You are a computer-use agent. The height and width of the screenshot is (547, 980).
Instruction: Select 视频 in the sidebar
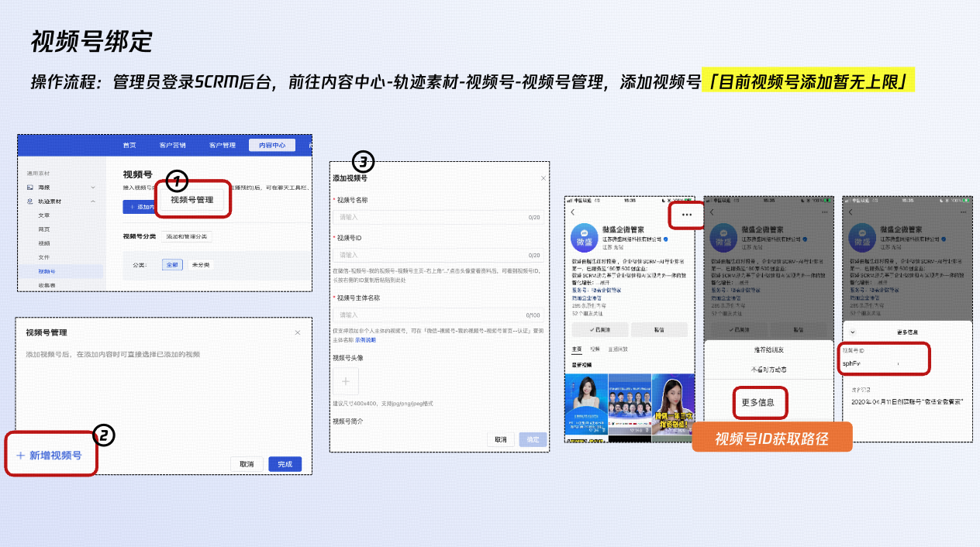[x=44, y=243]
